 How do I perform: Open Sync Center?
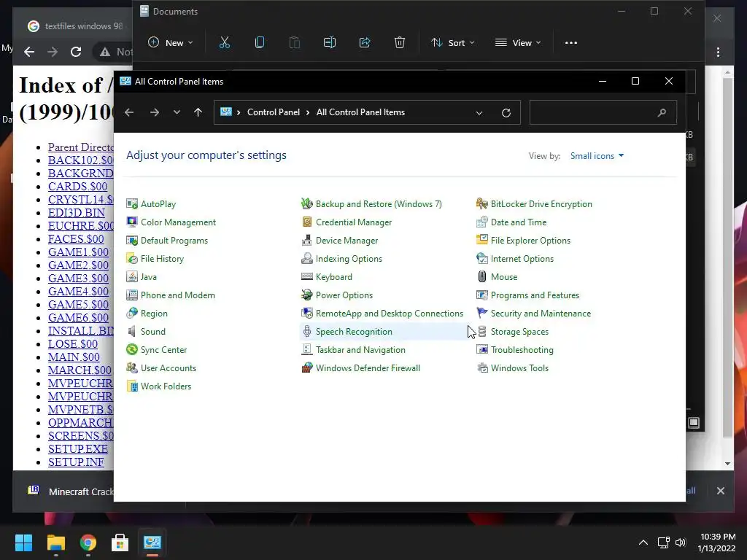(156, 350)
